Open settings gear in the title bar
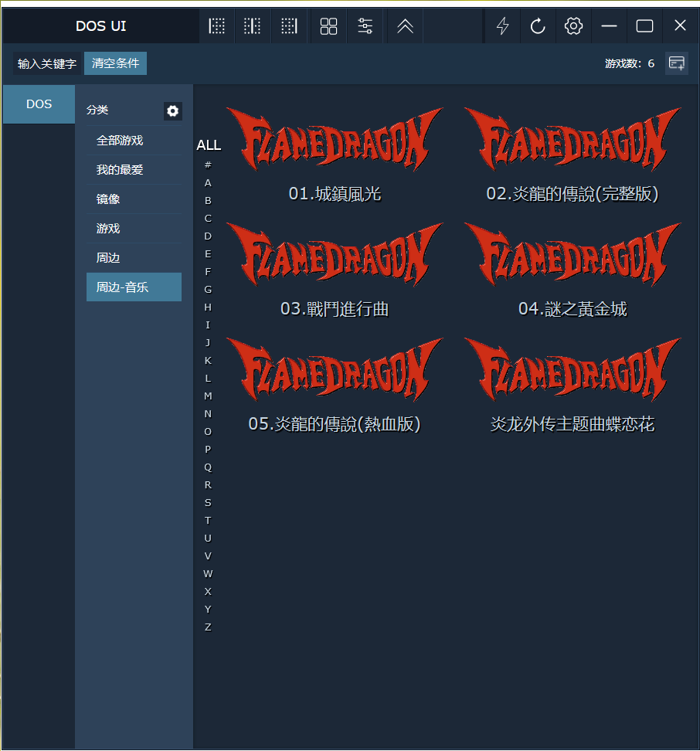 (573, 26)
